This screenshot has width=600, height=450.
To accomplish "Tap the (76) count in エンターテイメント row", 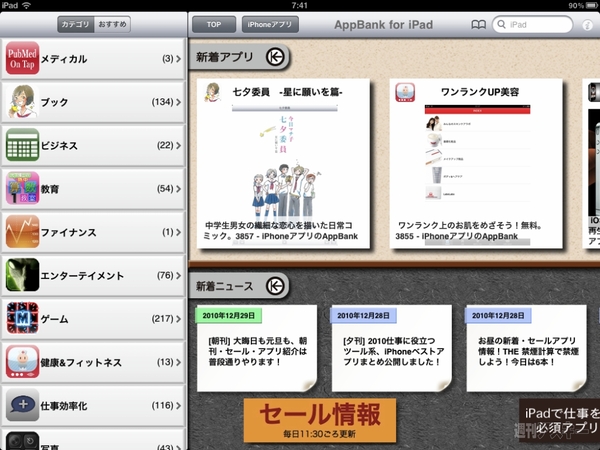I will tap(165, 275).
